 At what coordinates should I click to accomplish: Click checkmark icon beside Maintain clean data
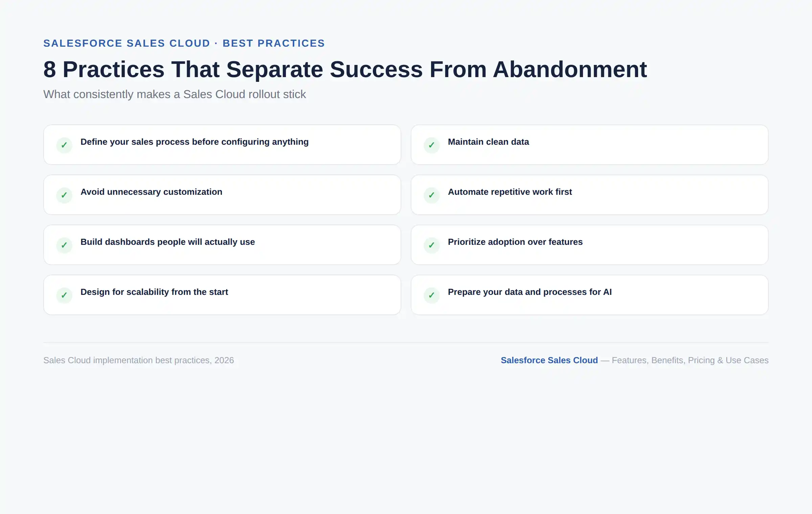[x=432, y=145]
